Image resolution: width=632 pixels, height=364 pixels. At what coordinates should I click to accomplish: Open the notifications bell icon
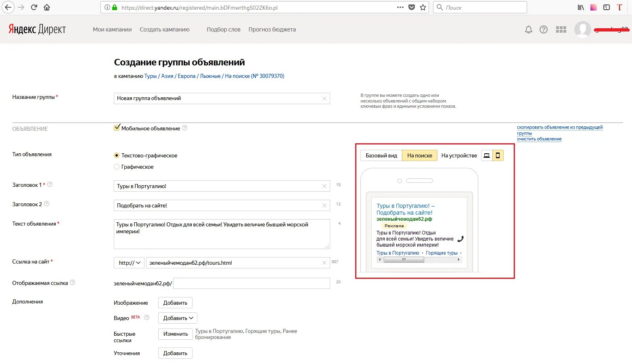coord(528,29)
